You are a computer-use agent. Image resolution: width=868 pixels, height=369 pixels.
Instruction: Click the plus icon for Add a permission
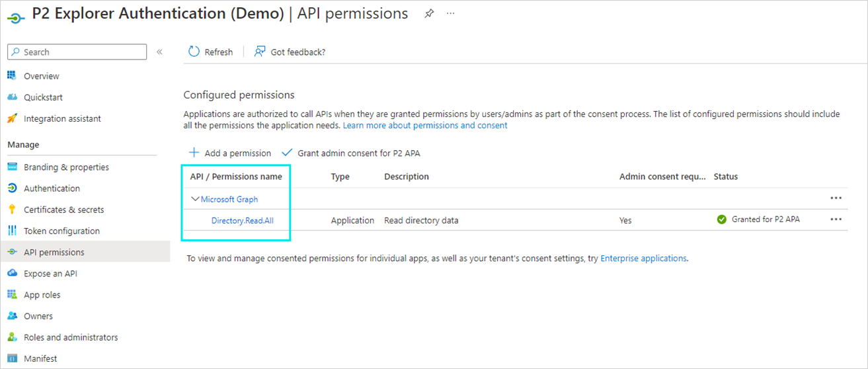coord(194,153)
